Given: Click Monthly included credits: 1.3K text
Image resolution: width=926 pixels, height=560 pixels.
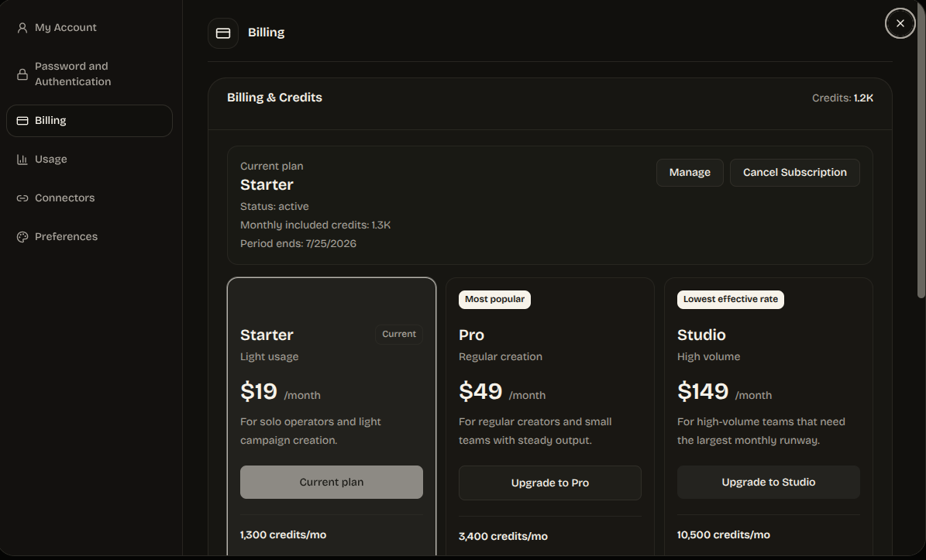Looking at the screenshot, I should (x=315, y=225).
